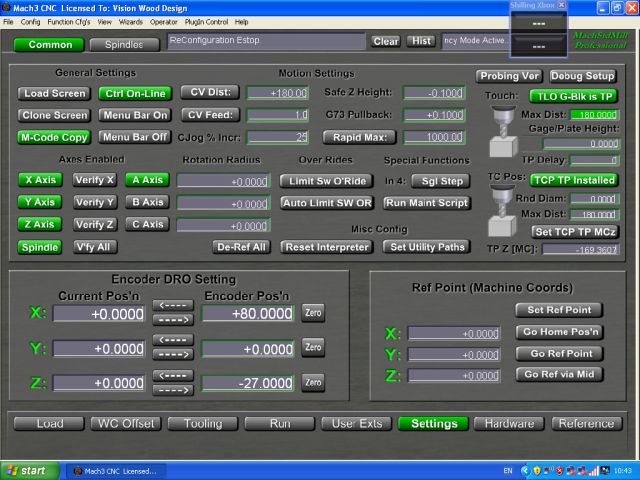Click the Touch probe tool illustration
This screenshot has width=640, height=480.
point(504,132)
